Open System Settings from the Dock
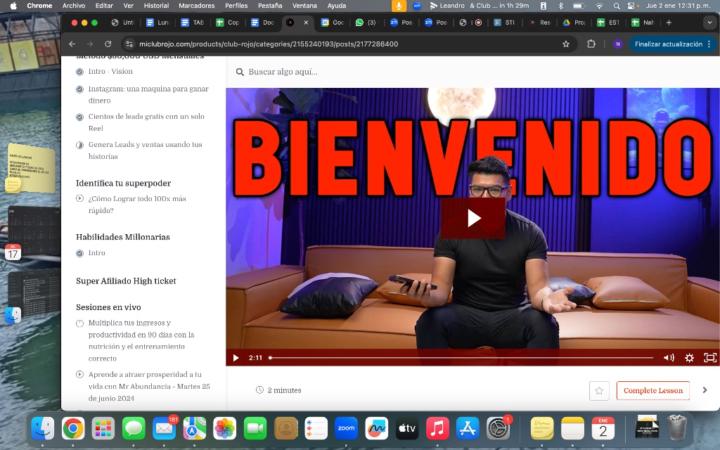 coord(498,428)
